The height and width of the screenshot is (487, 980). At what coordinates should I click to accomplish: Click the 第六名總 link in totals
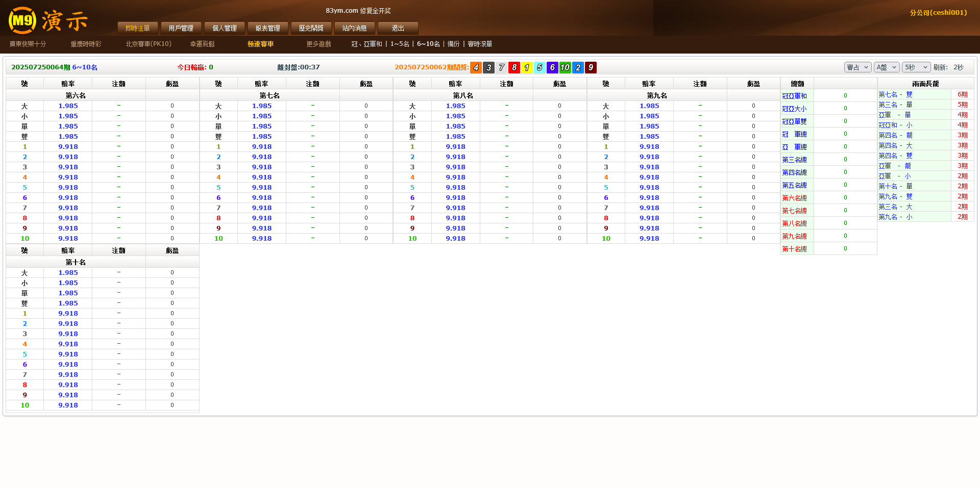pos(794,198)
